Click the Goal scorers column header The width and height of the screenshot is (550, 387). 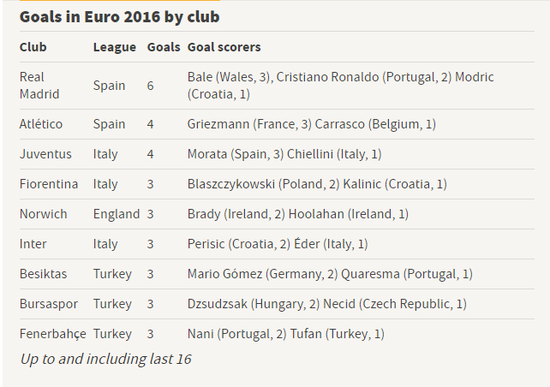coord(224,47)
